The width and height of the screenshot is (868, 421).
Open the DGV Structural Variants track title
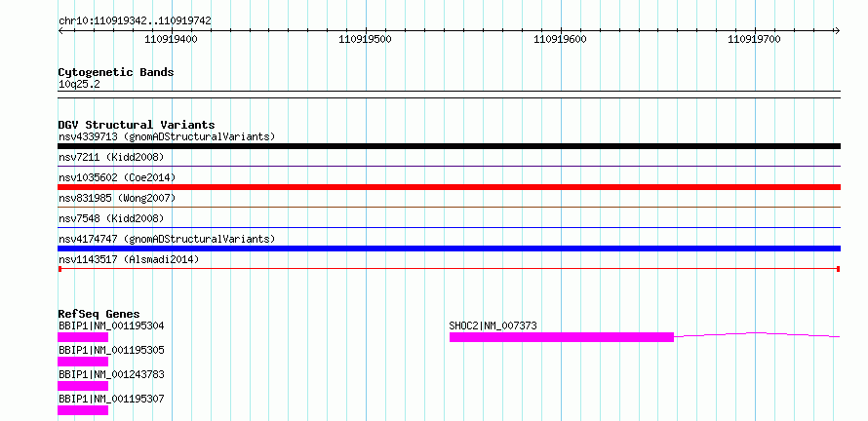(137, 125)
